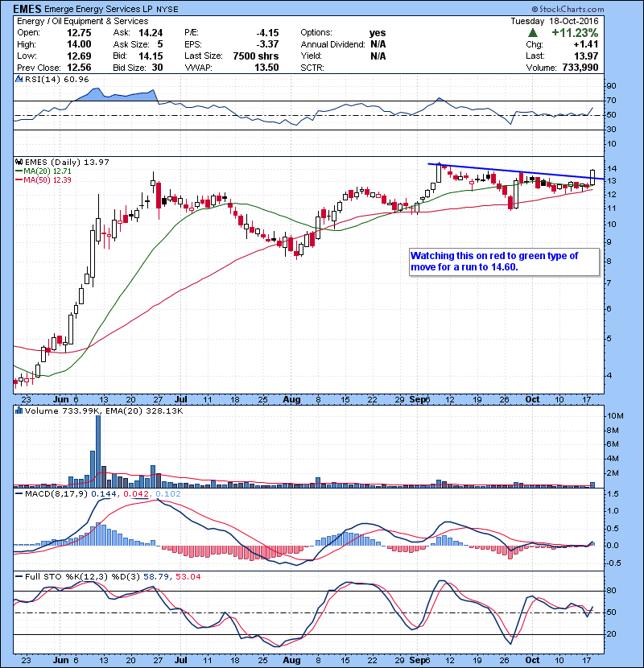
Task: Click the Chg value +1.41
Action: tap(585, 44)
